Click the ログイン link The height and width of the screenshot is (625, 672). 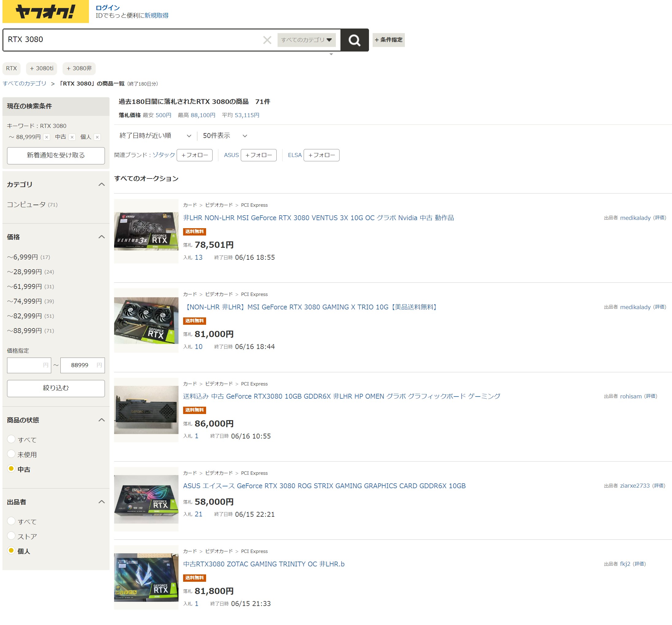point(107,7)
